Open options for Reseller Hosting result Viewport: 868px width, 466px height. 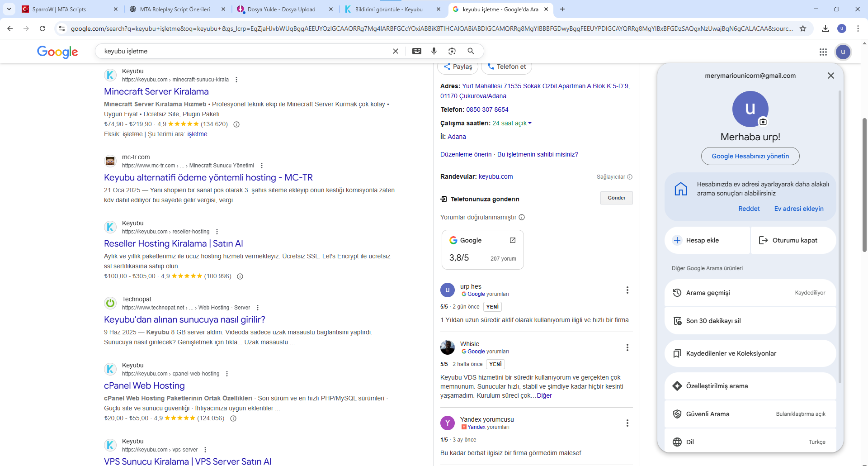217,232
